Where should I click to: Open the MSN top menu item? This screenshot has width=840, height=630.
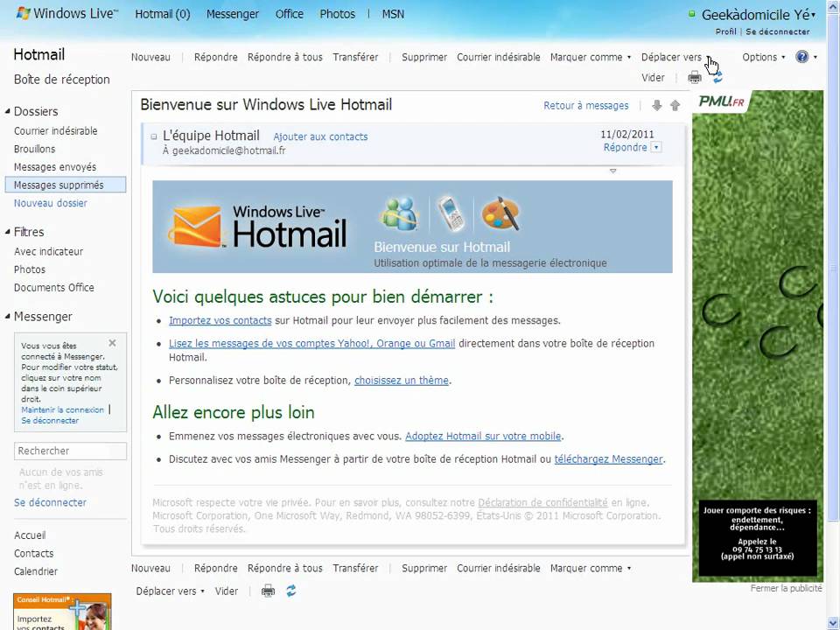point(393,15)
